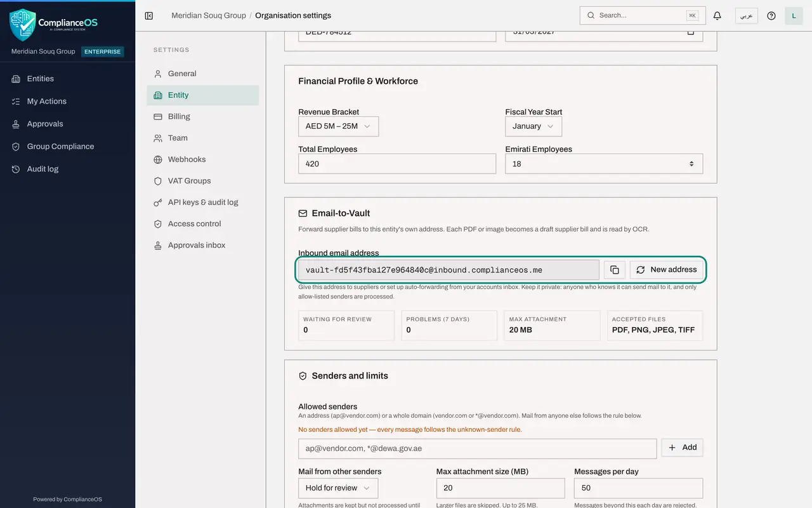This screenshot has width=812, height=508.
Task: Open Webhooks settings
Action: pyautogui.click(x=203, y=159)
